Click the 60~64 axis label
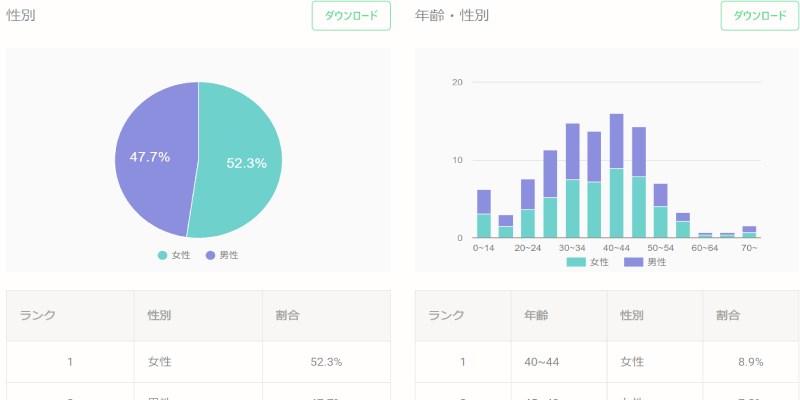Viewport: 800px width, 400px height. click(x=705, y=248)
